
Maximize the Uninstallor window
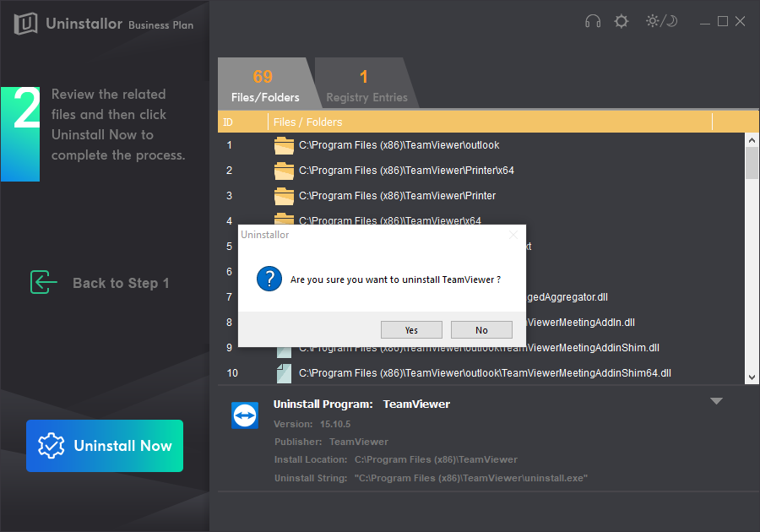(723, 21)
